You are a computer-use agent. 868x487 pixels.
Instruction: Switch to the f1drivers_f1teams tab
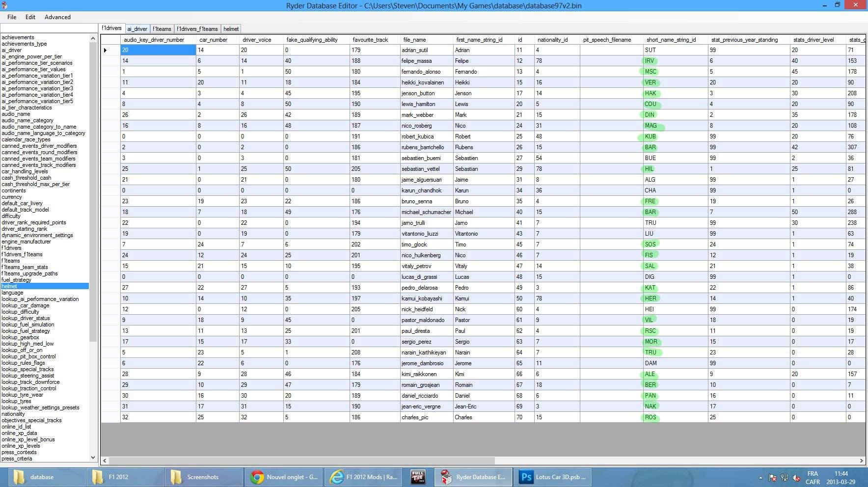(197, 29)
